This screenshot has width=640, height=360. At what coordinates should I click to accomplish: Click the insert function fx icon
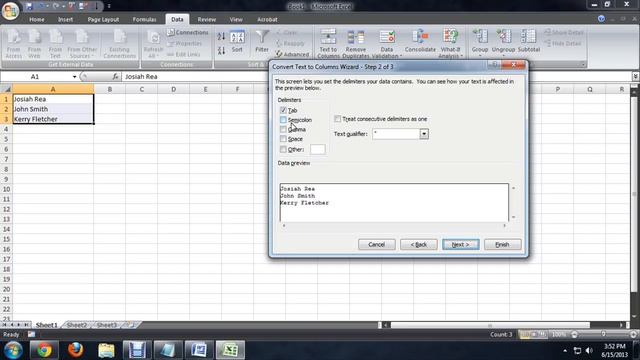pos(115,76)
